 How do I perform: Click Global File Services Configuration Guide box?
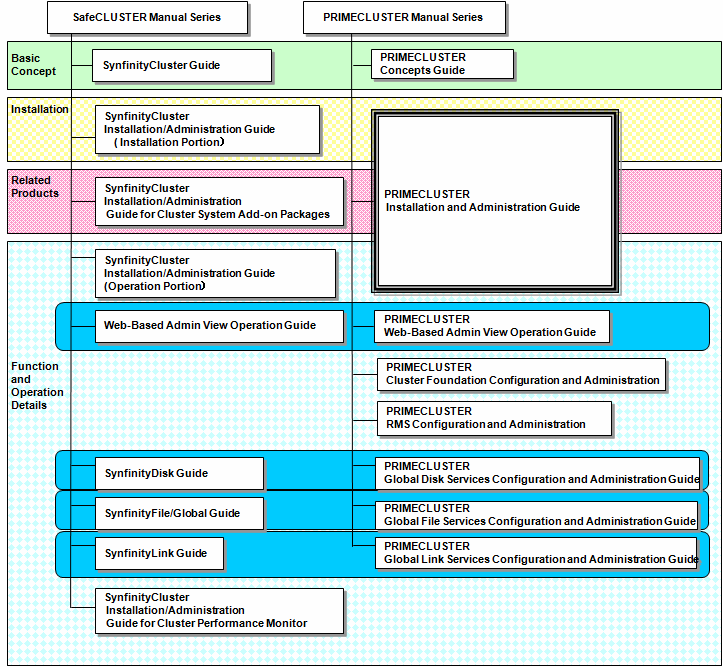pos(536,515)
